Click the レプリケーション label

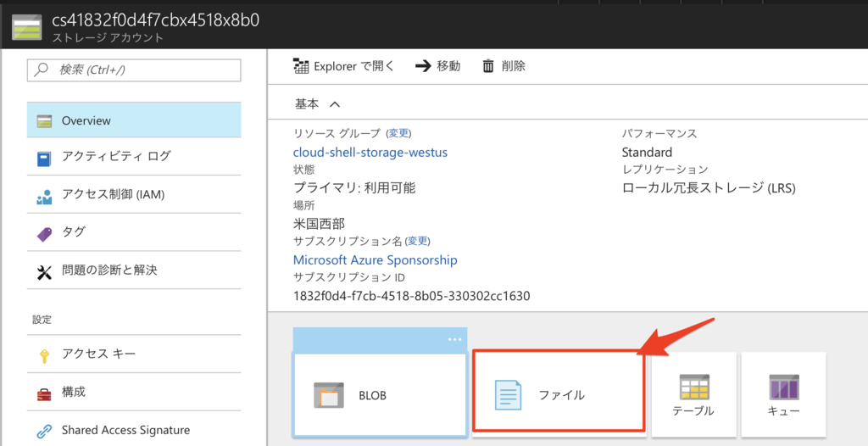[665, 170]
